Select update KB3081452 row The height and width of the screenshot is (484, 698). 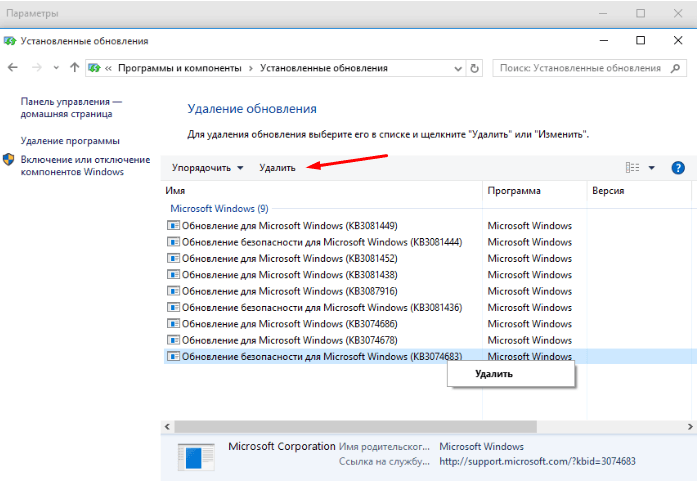click(430, 259)
